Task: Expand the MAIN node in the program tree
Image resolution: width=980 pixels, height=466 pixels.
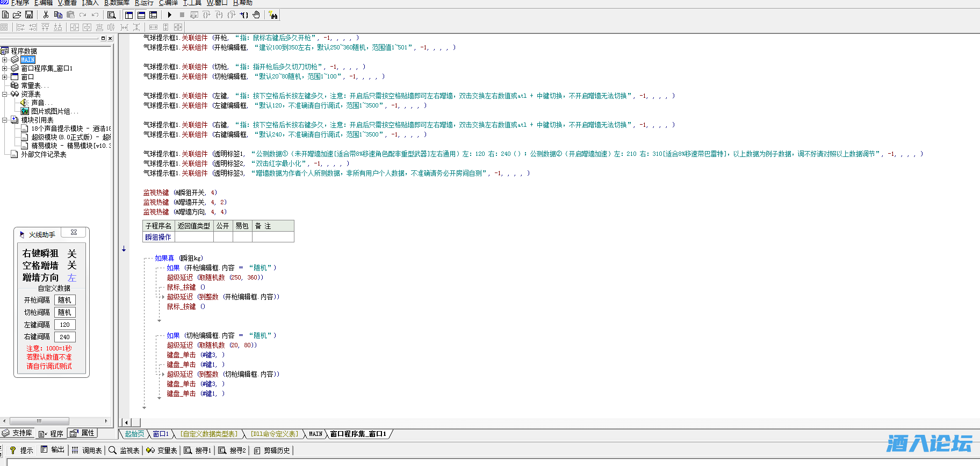Action: [x=5, y=60]
